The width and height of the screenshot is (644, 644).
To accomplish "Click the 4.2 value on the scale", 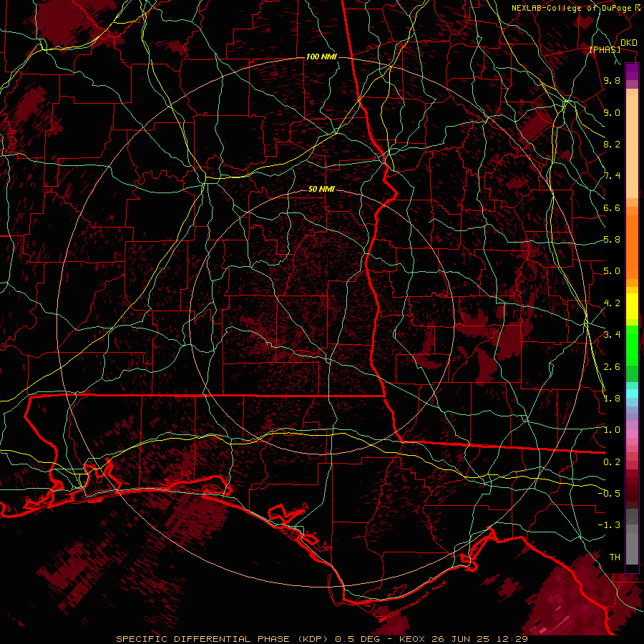I will [x=612, y=303].
